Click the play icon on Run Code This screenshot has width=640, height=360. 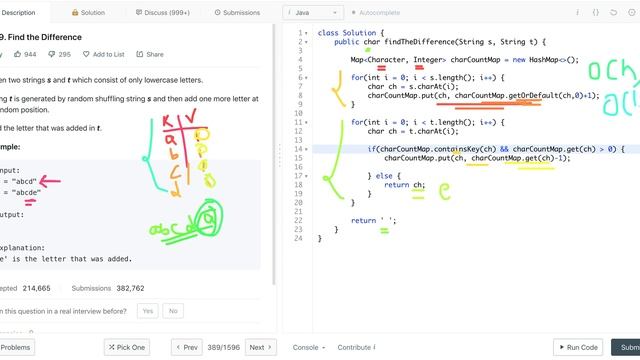[x=562, y=347]
